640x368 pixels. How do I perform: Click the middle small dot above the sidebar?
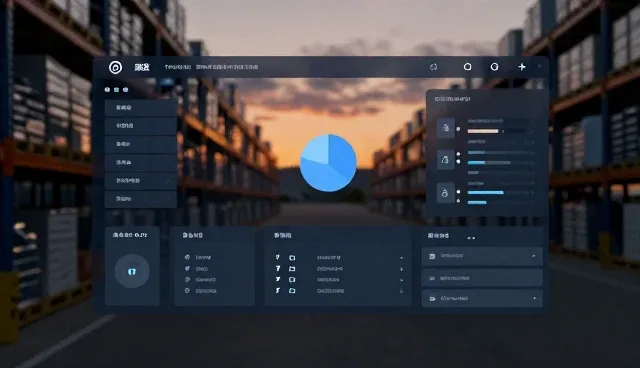(x=116, y=89)
